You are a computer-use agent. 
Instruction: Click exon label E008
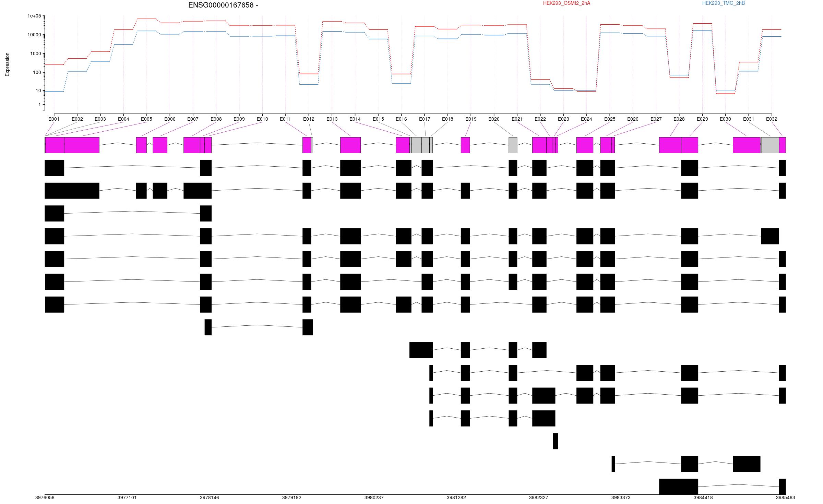216,119
